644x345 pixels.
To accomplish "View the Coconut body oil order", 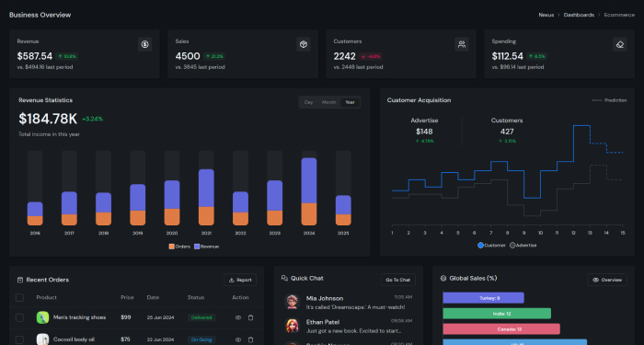I will (x=237, y=339).
